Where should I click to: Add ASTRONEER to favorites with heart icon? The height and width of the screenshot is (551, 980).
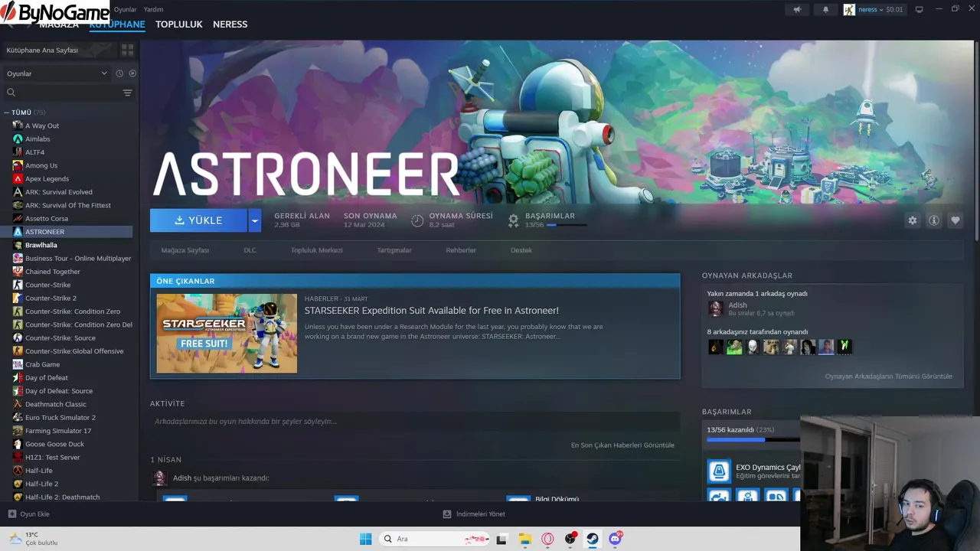point(955,220)
